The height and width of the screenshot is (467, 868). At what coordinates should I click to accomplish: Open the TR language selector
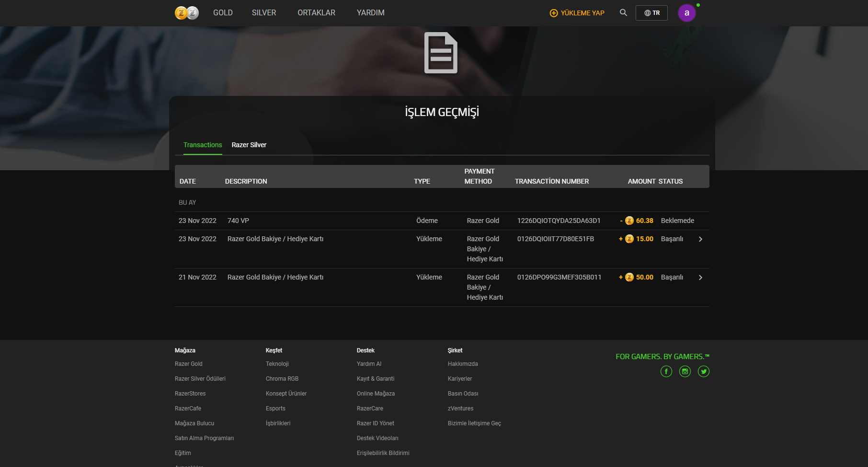pyautogui.click(x=651, y=13)
